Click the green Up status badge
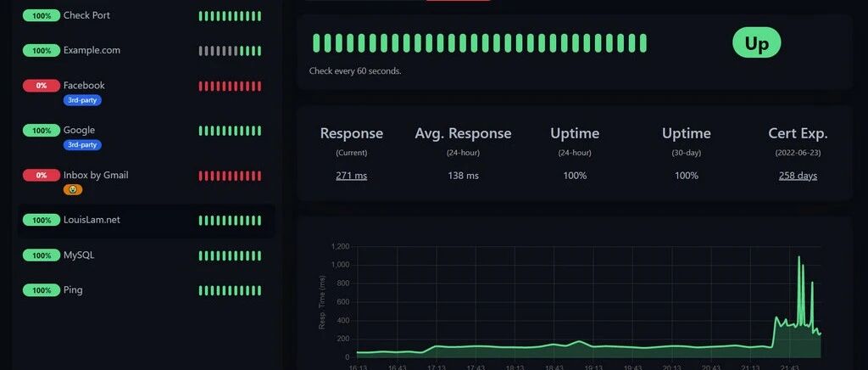This screenshot has width=868, height=370. click(x=756, y=42)
